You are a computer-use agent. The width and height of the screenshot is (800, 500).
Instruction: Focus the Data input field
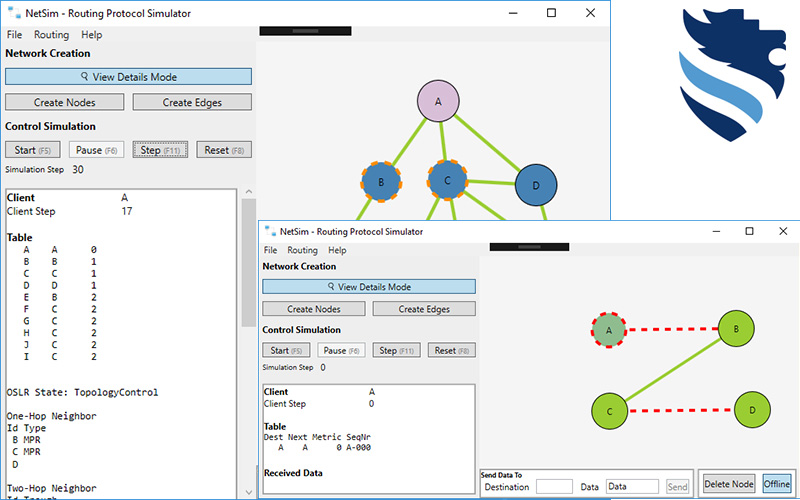[632, 487]
